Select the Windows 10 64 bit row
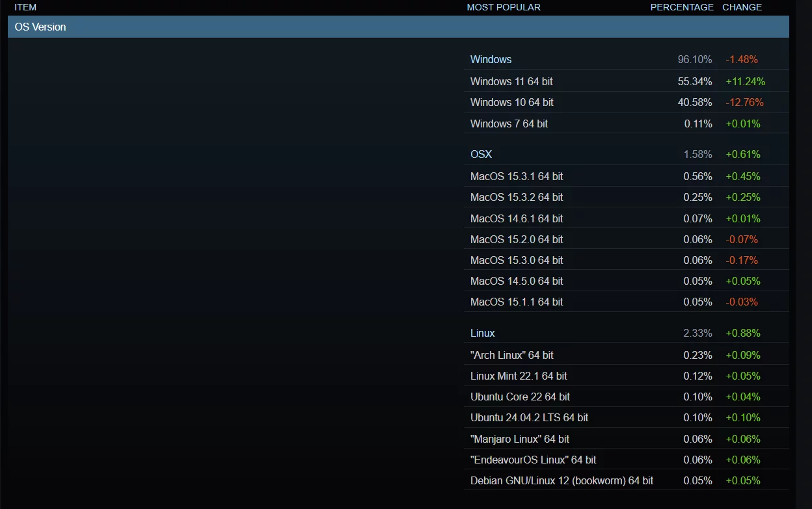 [x=627, y=102]
